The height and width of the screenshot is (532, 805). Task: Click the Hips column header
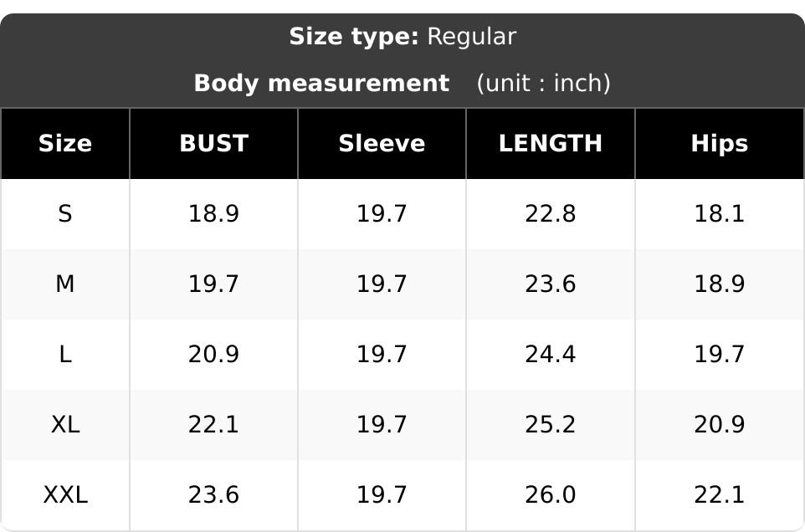(720, 144)
